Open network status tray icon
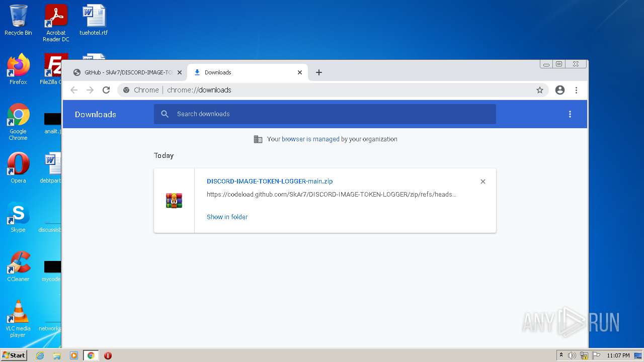 pos(584,355)
